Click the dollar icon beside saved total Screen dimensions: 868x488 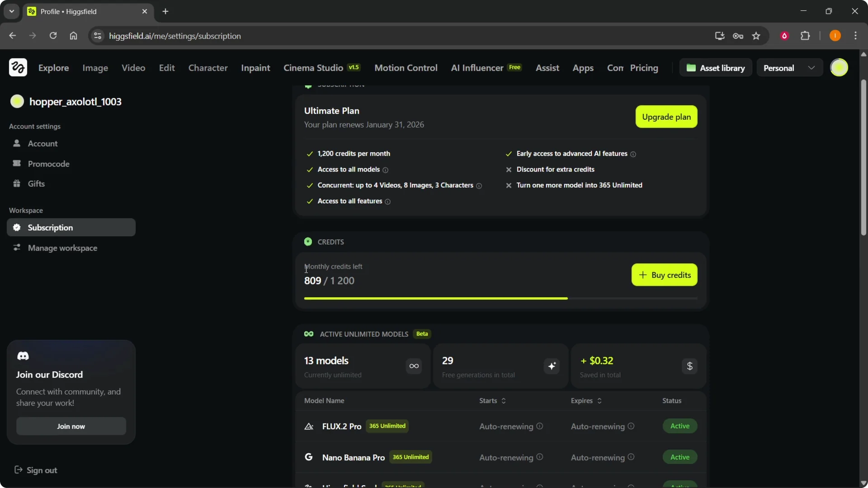(x=689, y=366)
